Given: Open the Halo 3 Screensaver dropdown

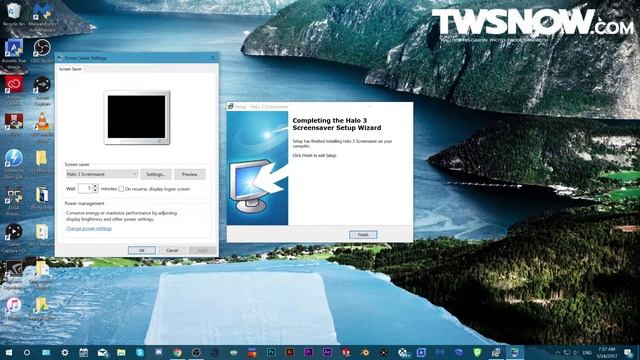Looking at the screenshot, I should coord(102,174).
